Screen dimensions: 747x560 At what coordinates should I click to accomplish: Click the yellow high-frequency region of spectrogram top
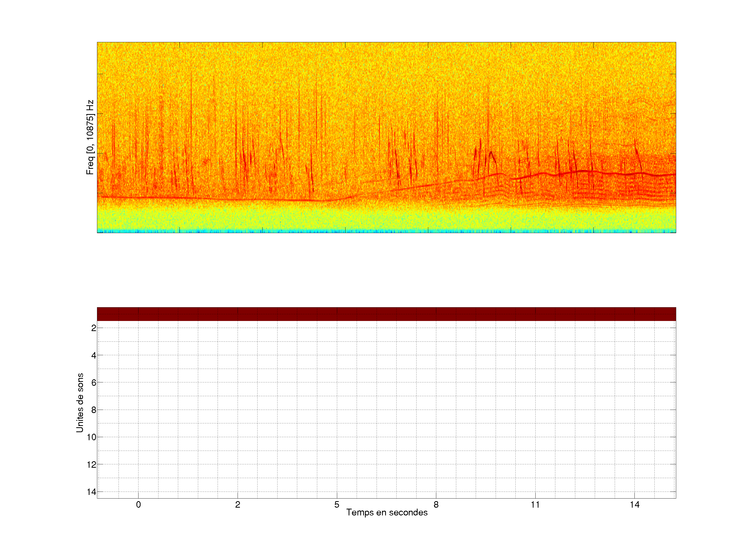click(x=386, y=57)
